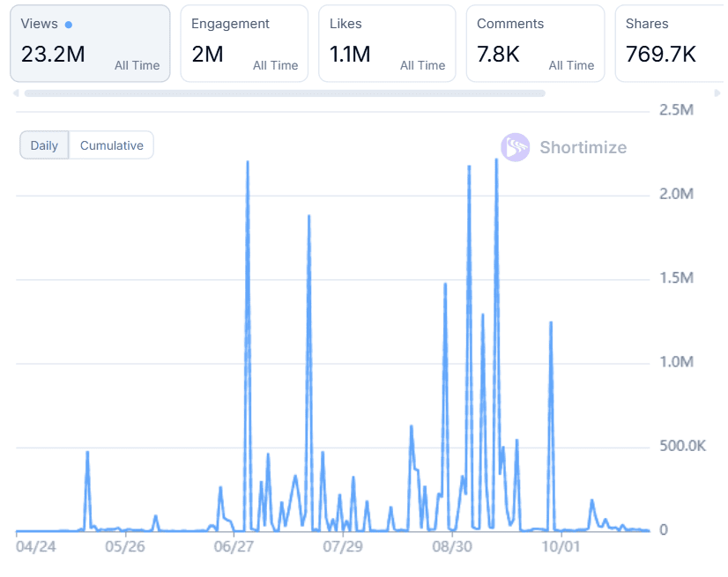Open the Comments metric card

click(x=535, y=43)
